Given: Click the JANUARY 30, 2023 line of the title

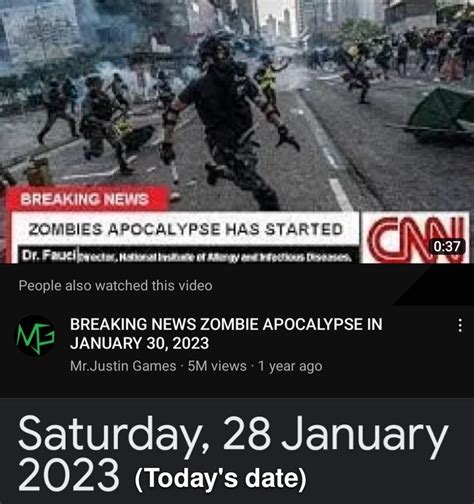Looking at the screenshot, I should pyautogui.click(x=139, y=344).
